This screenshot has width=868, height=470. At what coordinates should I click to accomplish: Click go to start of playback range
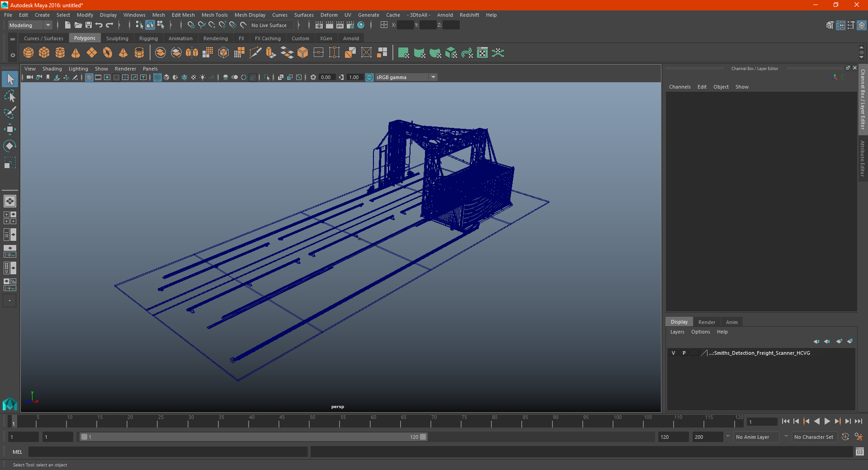[786, 421]
